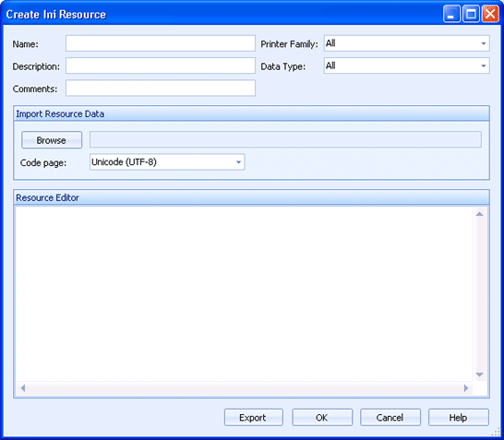Click the Resource Editor scroll up arrow
The width and height of the screenshot is (504, 440).
[x=480, y=214]
